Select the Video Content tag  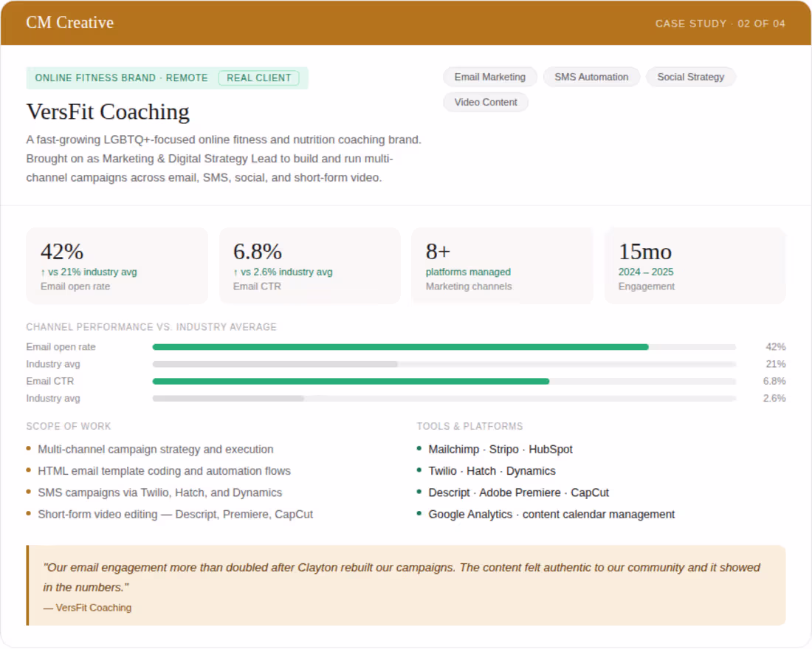(486, 103)
